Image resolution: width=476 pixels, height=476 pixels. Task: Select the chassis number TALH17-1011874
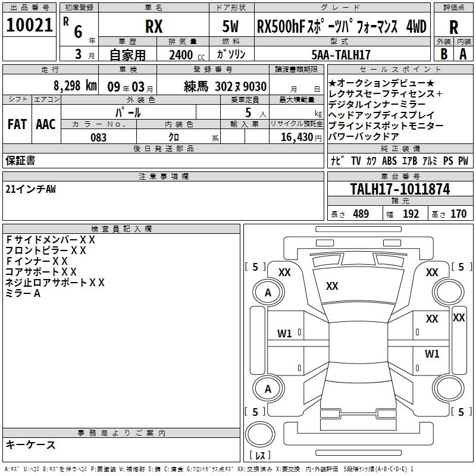400,189
